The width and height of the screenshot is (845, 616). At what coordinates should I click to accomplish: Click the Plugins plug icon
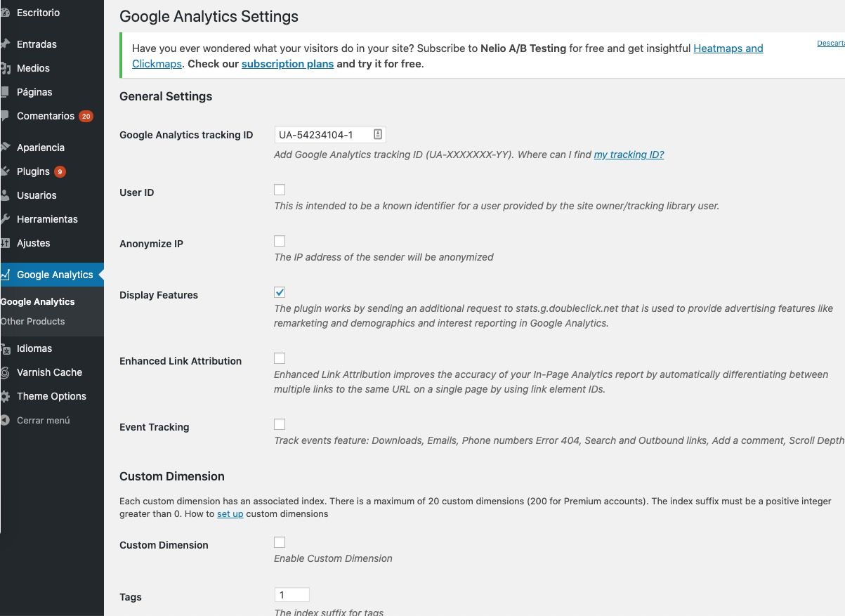[x=4, y=171]
